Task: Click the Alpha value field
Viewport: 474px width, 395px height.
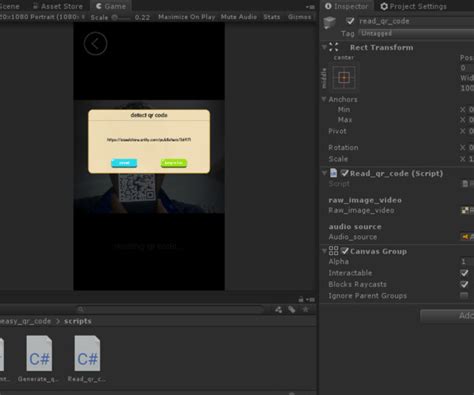Action: click(467, 261)
